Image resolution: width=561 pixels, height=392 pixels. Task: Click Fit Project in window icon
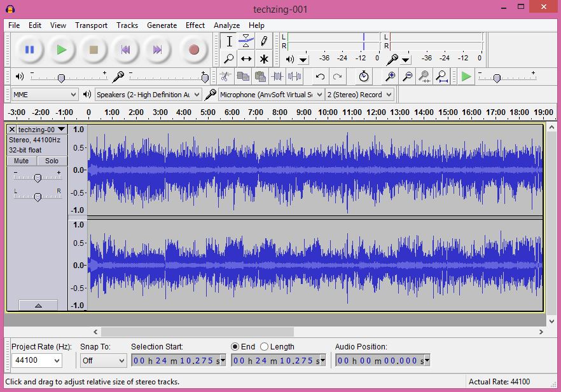click(x=442, y=76)
